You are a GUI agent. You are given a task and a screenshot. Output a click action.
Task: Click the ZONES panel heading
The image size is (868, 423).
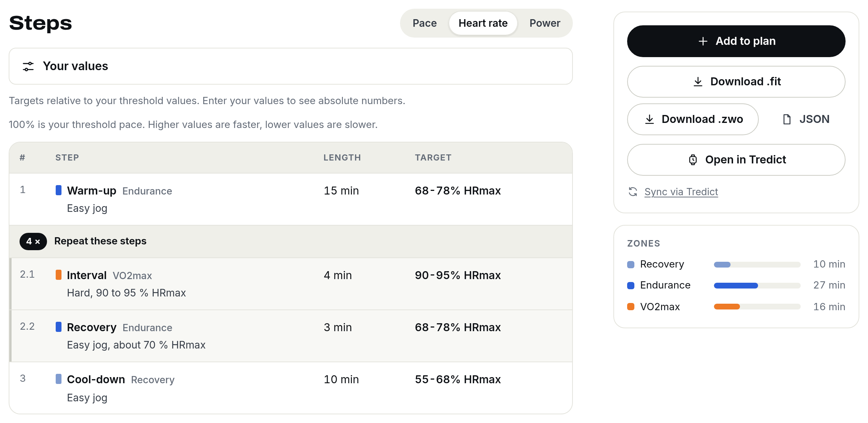point(643,243)
